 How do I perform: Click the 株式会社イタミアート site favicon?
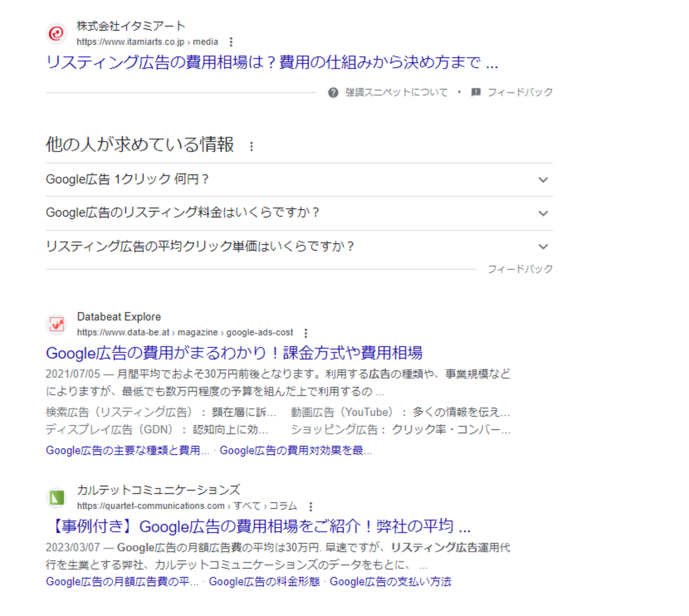click(x=56, y=34)
